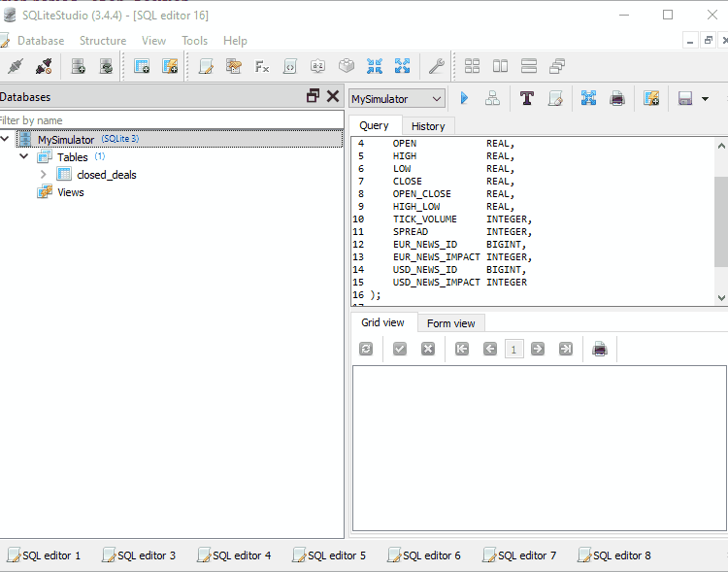728x572 pixels.
Task: Collapse the MySimulator database node
Action: coord(5,139)
